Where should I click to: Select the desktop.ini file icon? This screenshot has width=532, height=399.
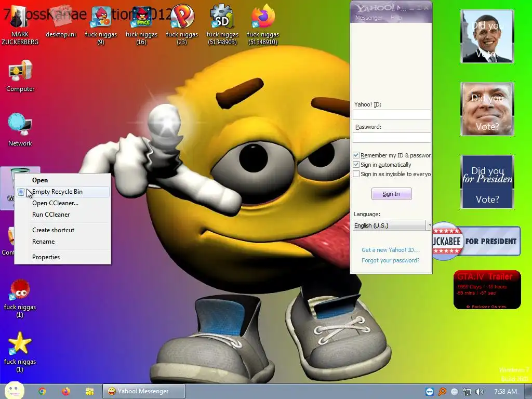[61, 21]
